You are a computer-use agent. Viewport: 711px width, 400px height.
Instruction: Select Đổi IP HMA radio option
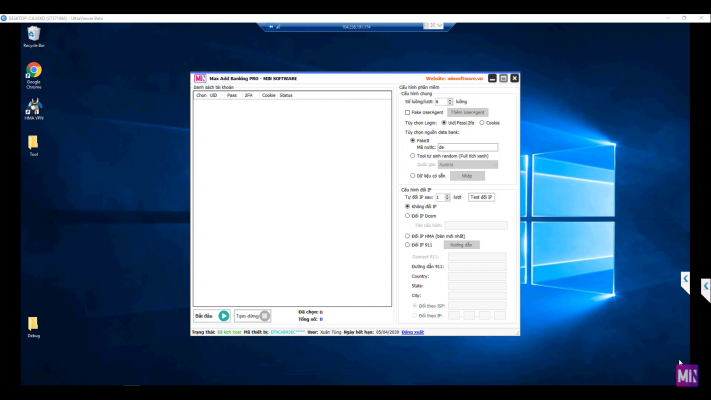pos(407,235)
